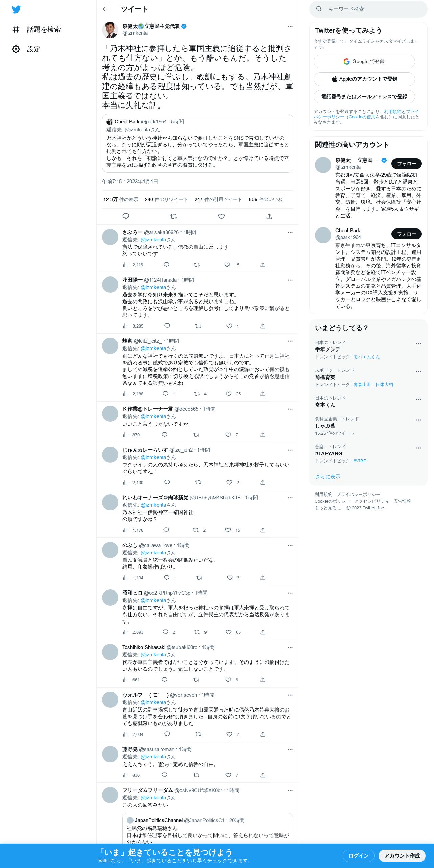Like the main tweet by 泉健太
The width and height of the screenshot is (434, 868).
tap(221, 216)
